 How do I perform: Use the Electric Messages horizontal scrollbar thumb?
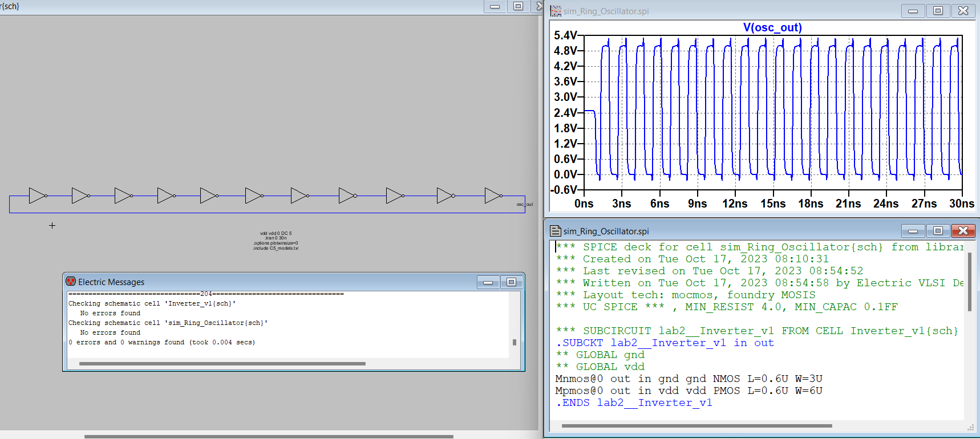222,363
